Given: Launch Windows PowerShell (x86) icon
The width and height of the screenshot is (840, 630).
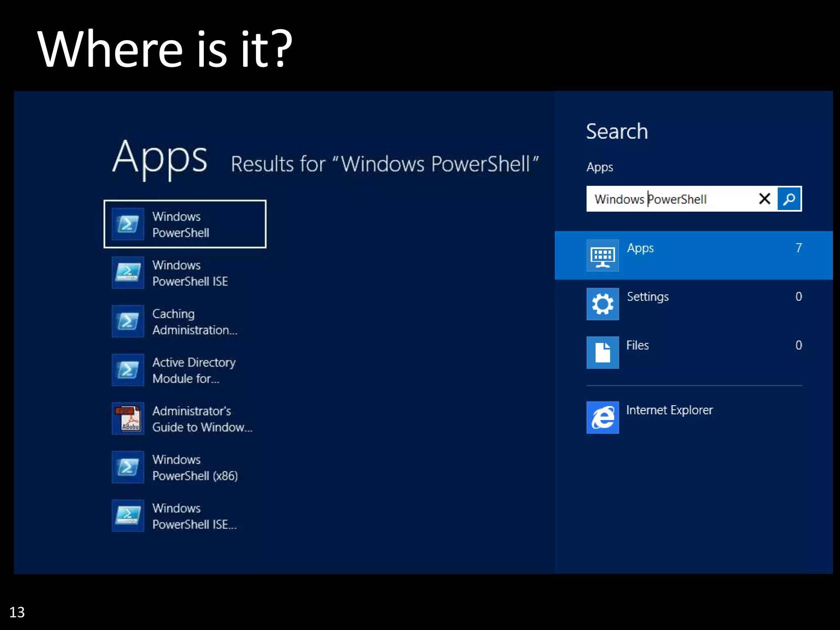Looking at the screenshot, I should click(128, 467).
